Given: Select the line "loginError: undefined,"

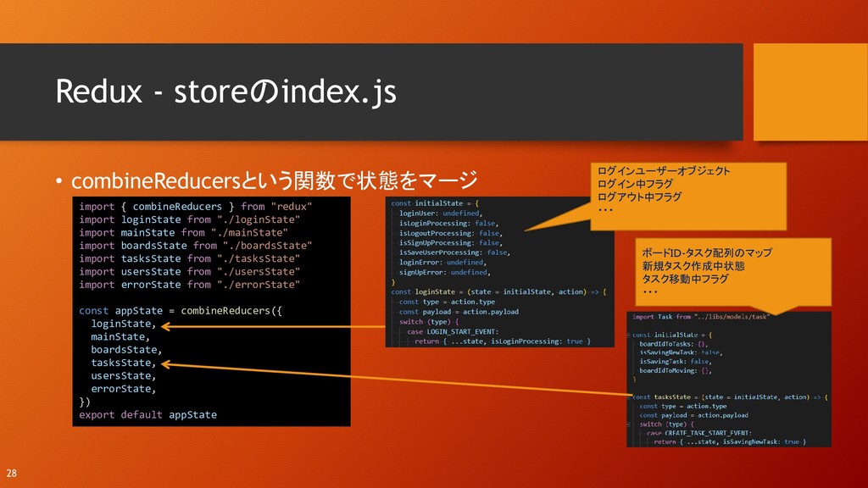Looking at the screenshot, I should [x=442, y=263].
